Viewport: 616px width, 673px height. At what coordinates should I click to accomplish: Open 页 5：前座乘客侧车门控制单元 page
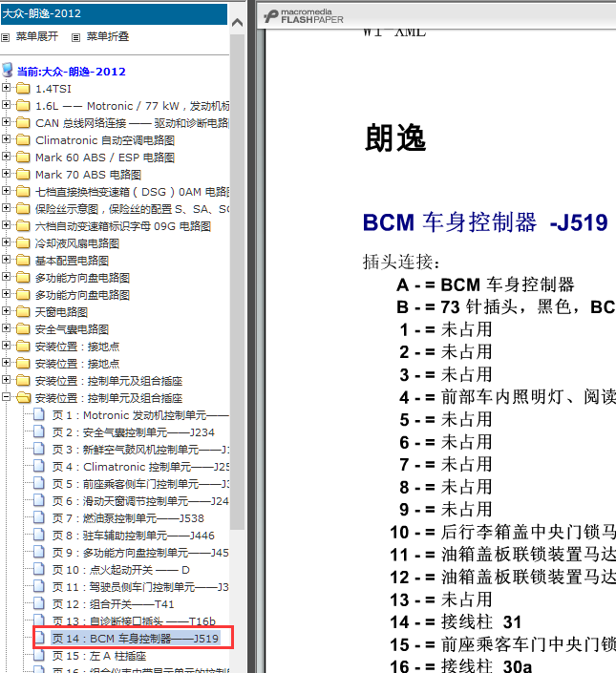click(140, 484)
